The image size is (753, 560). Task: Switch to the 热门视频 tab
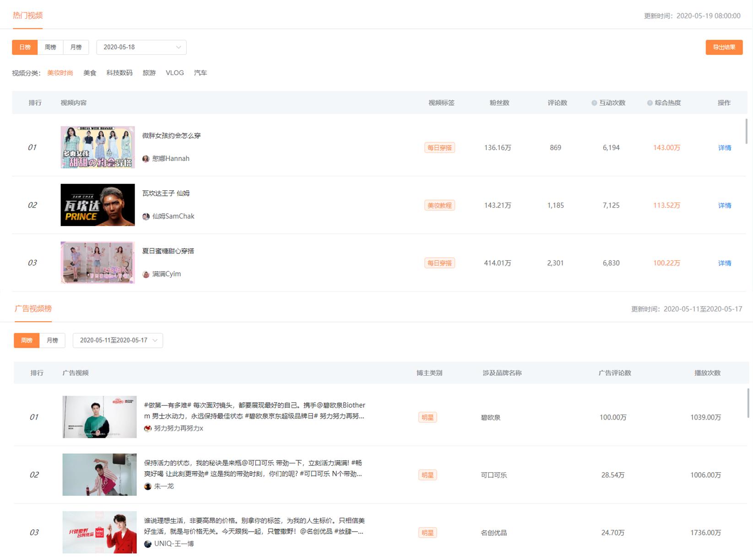tap(28, 15)
